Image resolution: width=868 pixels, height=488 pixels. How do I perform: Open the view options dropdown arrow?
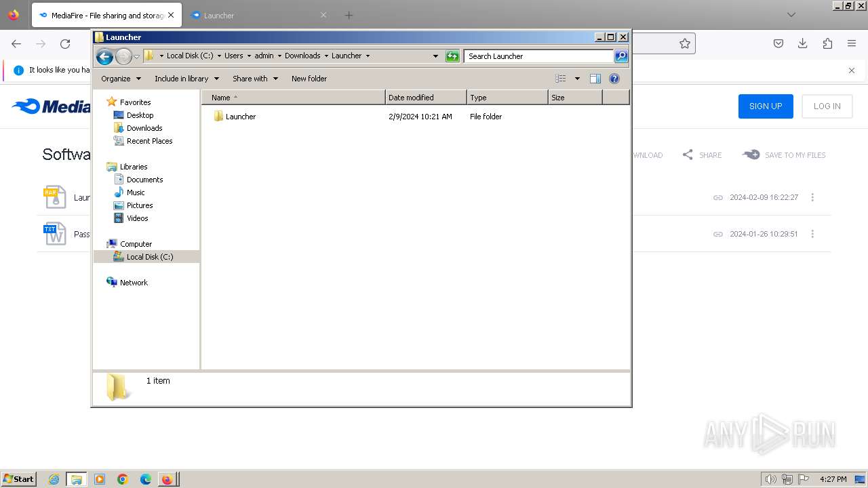[x=577, y=79]
